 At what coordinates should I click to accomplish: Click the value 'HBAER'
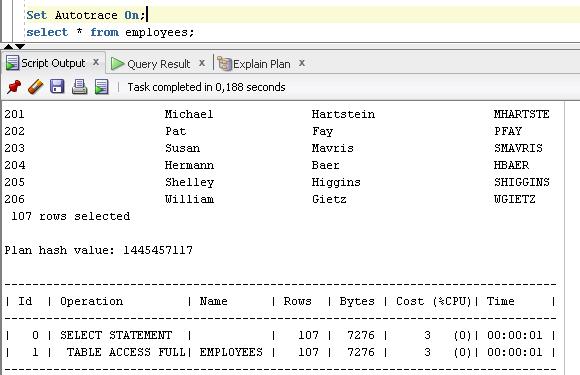pos(512,165)
